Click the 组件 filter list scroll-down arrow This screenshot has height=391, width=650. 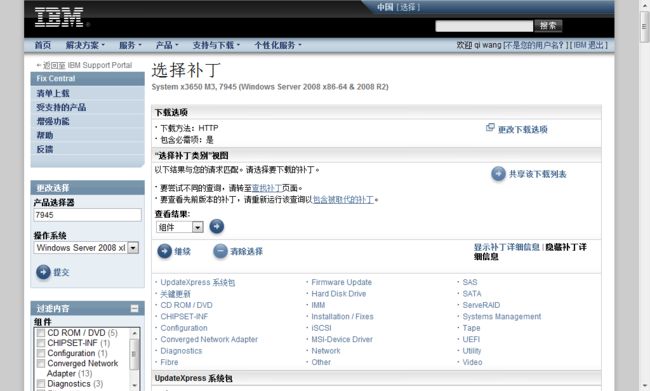click(x=134, y=386)
